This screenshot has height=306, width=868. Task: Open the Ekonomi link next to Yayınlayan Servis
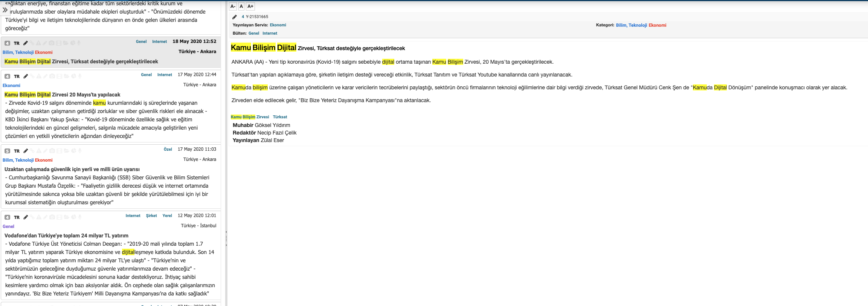(x=278, y=25)
